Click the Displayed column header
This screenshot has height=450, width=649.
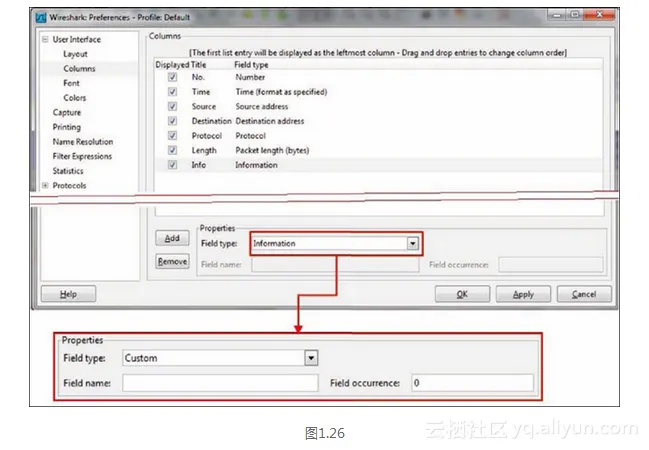172,65
